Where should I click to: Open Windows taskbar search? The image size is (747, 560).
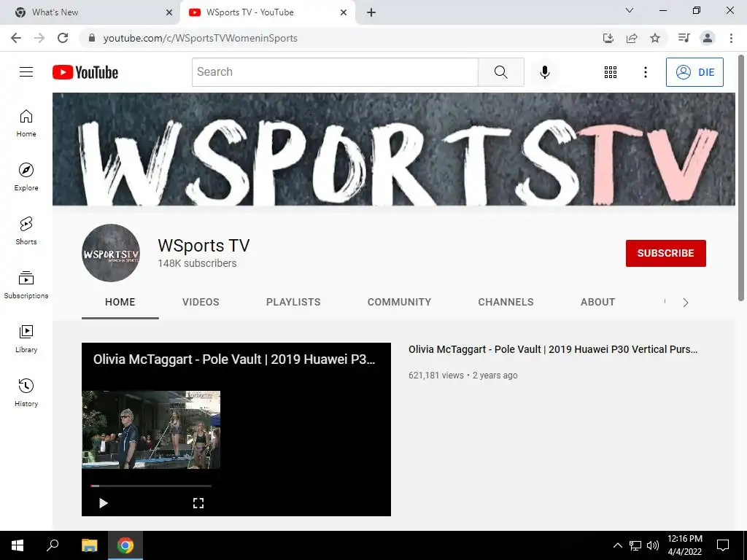[53, 545]
